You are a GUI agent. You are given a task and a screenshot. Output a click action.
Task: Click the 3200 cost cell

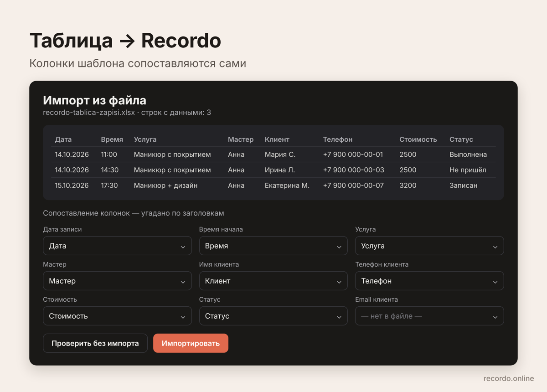pyautogui.click(x=408, y=186)
